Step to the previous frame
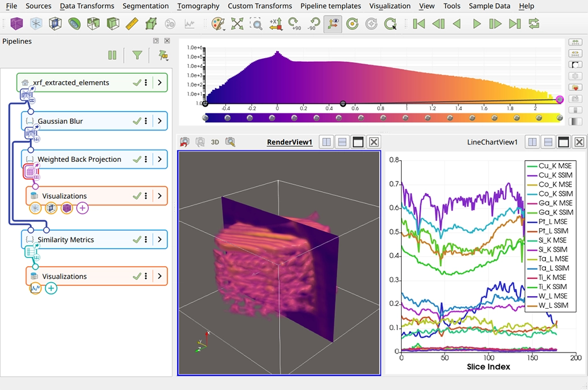 tap(438, 24)
